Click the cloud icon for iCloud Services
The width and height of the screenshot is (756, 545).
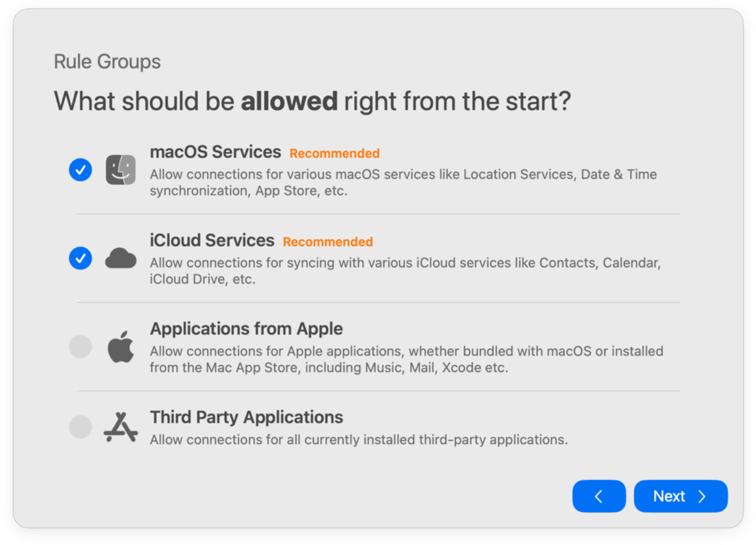point(120,258)
